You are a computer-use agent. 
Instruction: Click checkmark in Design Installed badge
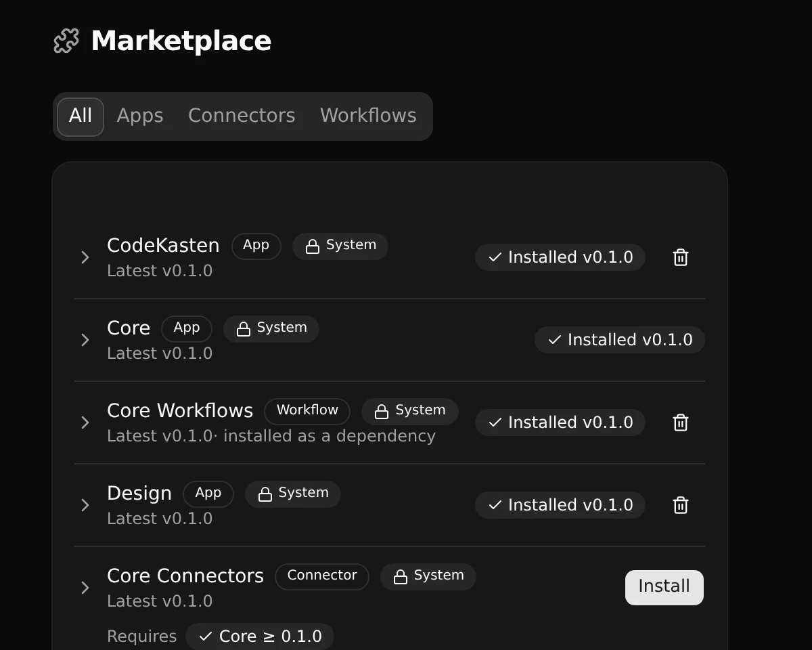(x=495, y=505)
